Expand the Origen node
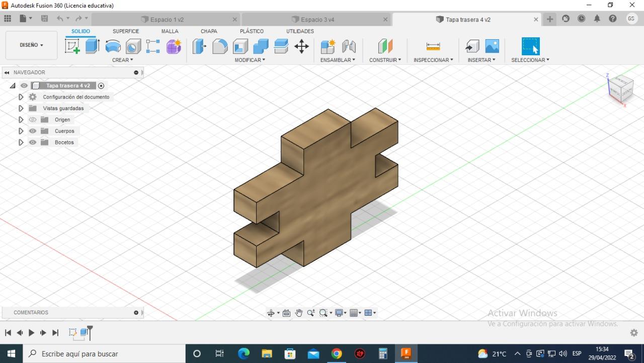The width and height of the screenshot is (644, 363). [21, 120]
